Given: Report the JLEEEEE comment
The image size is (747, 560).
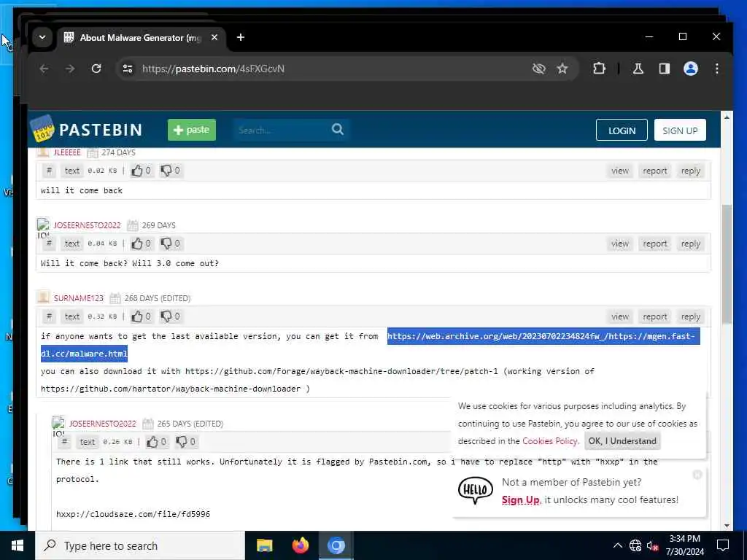Looking at the screenshot, I should pos(654,171).
